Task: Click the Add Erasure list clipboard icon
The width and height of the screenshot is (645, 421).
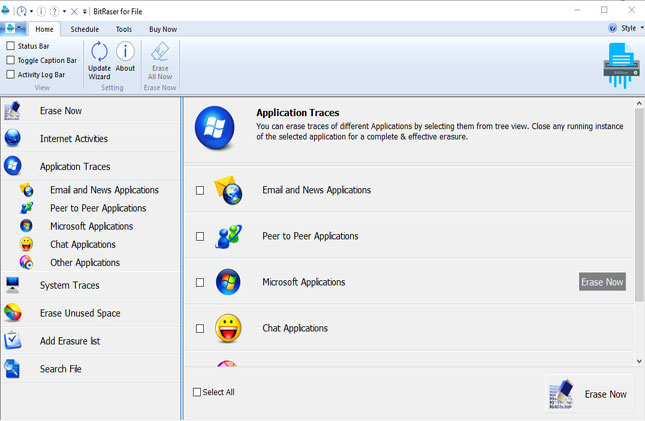Action: (x=12, y=340)
